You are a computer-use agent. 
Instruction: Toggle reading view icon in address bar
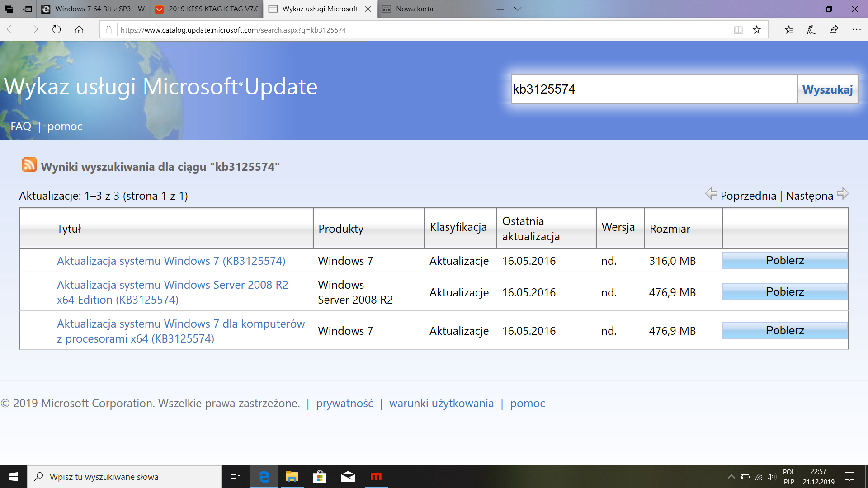(738, 30)
